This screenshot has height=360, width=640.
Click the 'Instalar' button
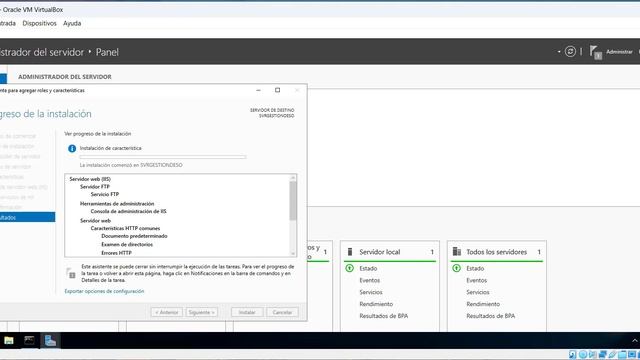pyautogui.click(x=247, y=312)
